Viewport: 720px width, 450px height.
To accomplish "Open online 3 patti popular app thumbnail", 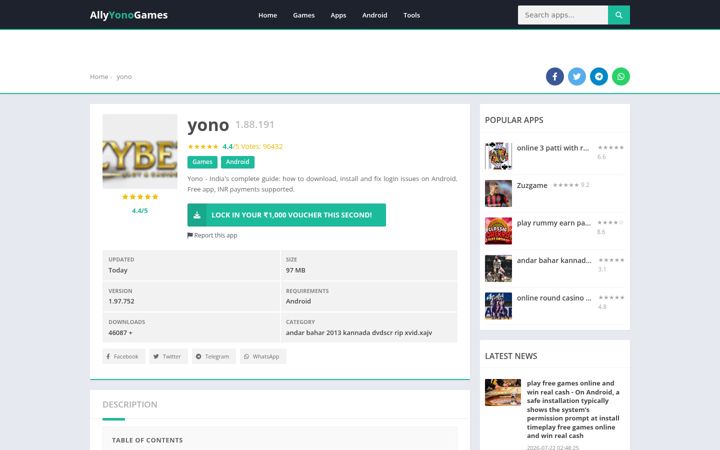I will point(498,156).
